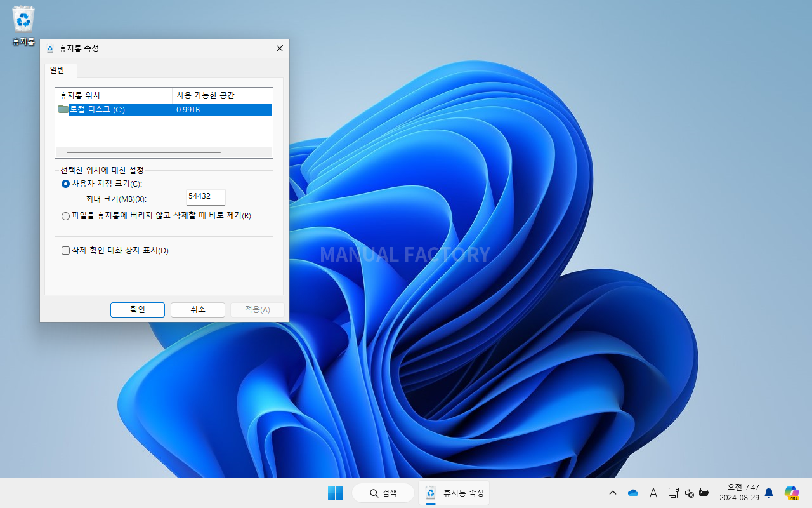This screenshot has width=812, height=508.
Task: Close the 휴지통 속성 dialog
Action: point(280,48)
